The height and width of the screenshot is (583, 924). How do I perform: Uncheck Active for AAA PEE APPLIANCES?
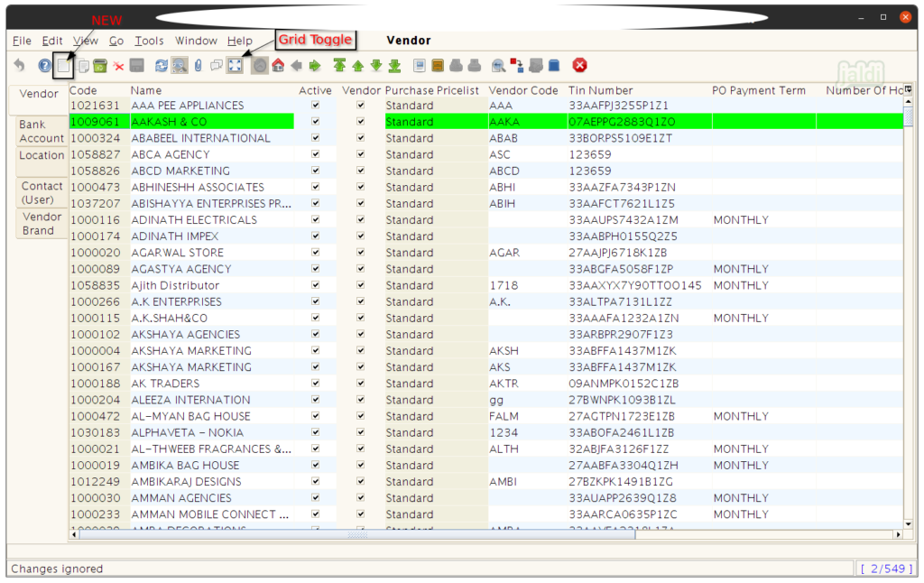pos(315,106)
